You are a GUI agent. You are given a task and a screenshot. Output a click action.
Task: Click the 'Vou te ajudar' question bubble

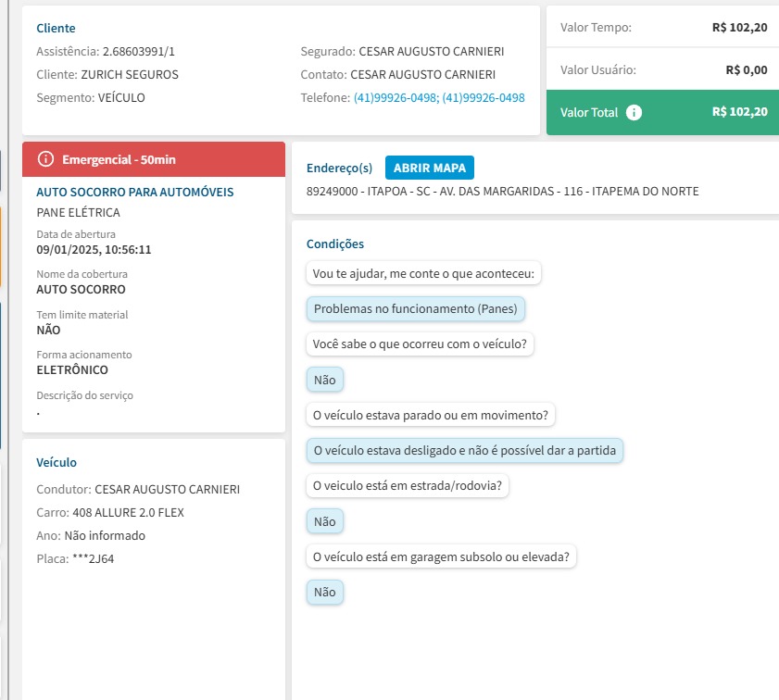[x=426, y=273]
